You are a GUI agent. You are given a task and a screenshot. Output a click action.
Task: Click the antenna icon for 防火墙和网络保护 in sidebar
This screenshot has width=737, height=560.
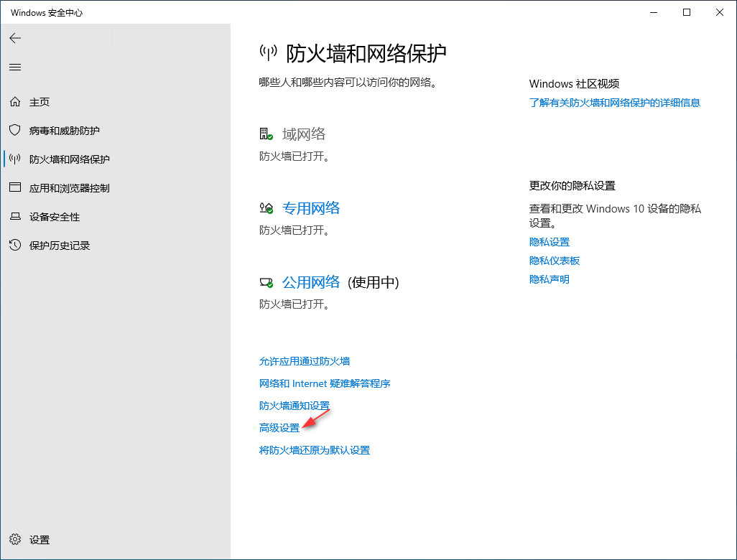15,159
